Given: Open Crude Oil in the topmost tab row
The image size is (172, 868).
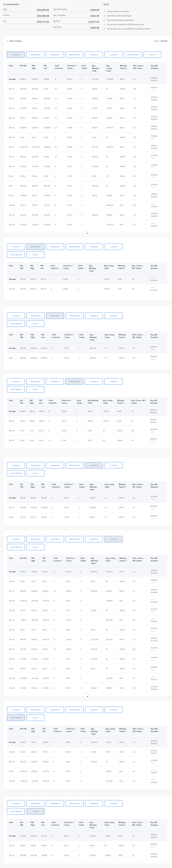Looking at the screenshot, I should point(113,55).
